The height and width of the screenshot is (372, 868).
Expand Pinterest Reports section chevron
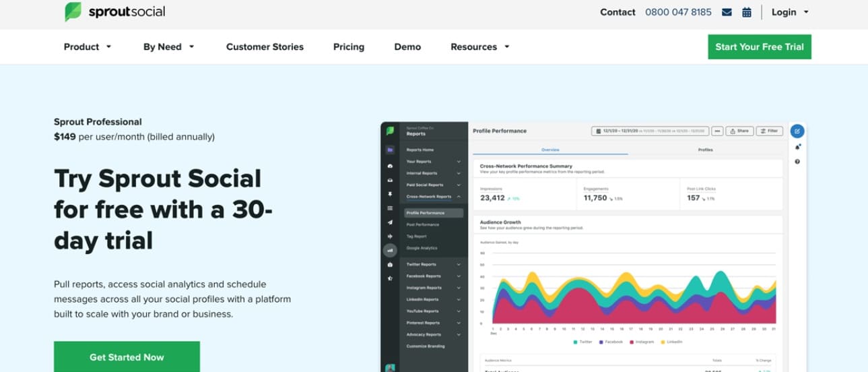pyautogui.click(x=459, y=323)
